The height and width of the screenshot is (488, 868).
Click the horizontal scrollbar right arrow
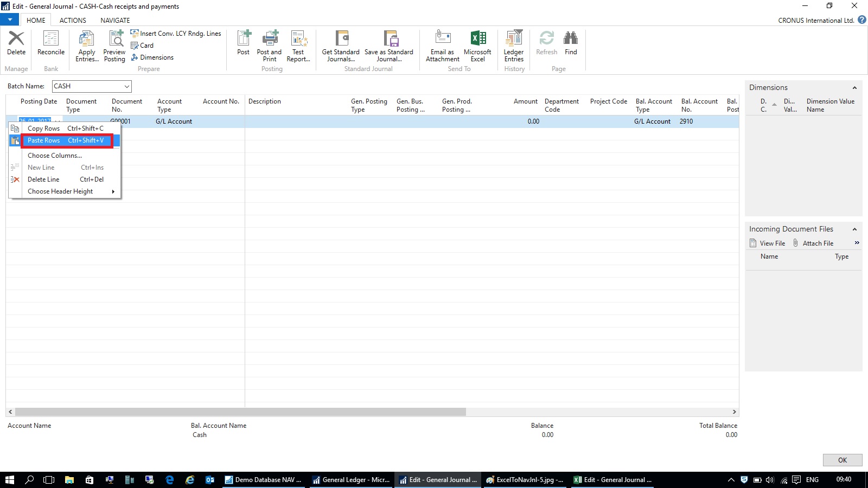tap(734, 412)
